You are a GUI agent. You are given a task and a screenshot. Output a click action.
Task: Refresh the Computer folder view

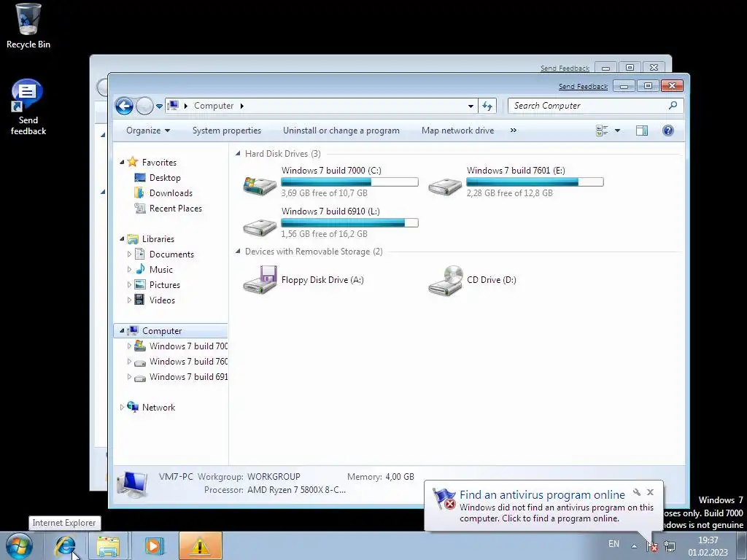click(x=487, y=106)
